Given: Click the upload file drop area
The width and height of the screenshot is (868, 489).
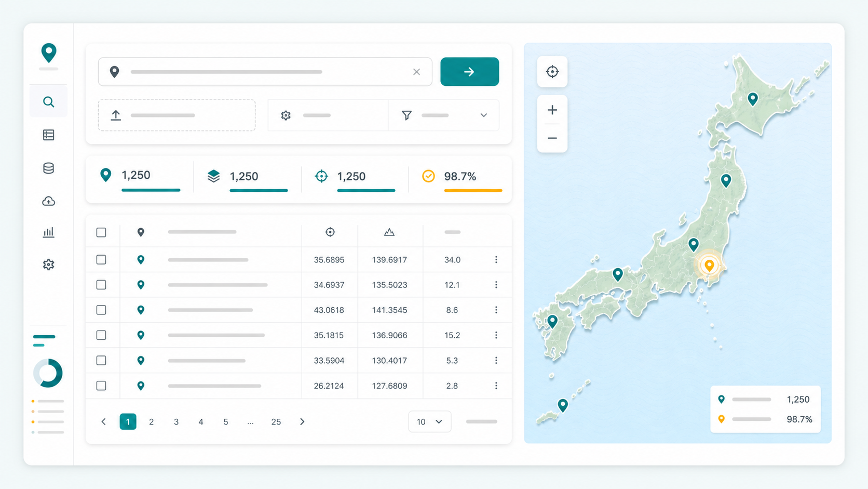Looking at the screenshot, I should pyautogui.click(x=177, y=115).
